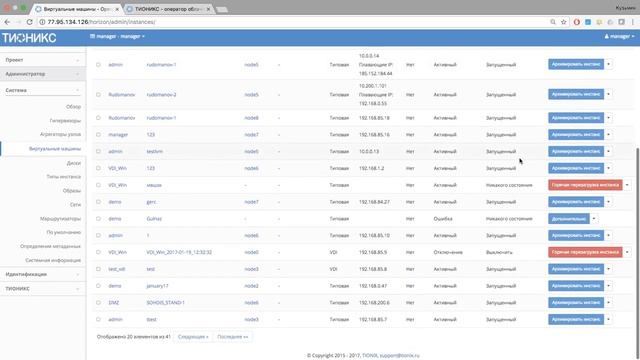Reload the page with the refresh icon
This screenshot has height=360, width=640.
tap(29, 22)
